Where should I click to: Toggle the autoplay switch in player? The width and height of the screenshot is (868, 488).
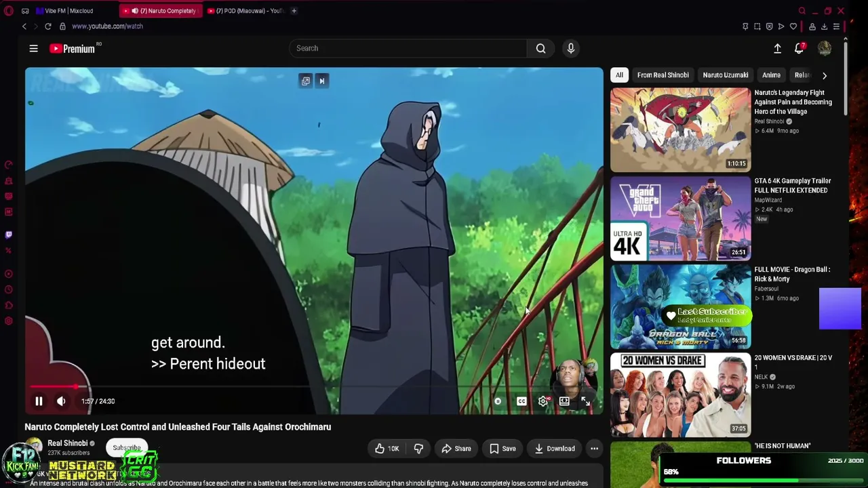[x=498, y=401]
